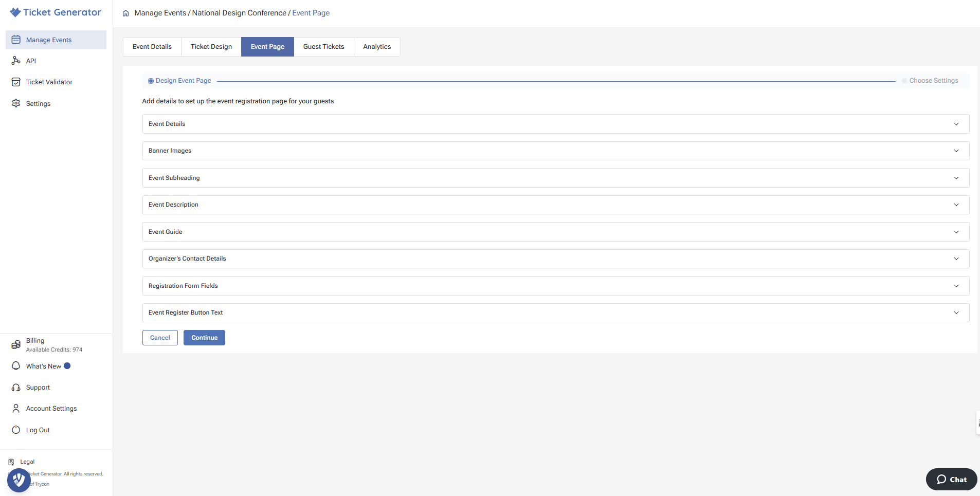Click the home breadcrumb icon

(125, 13)
